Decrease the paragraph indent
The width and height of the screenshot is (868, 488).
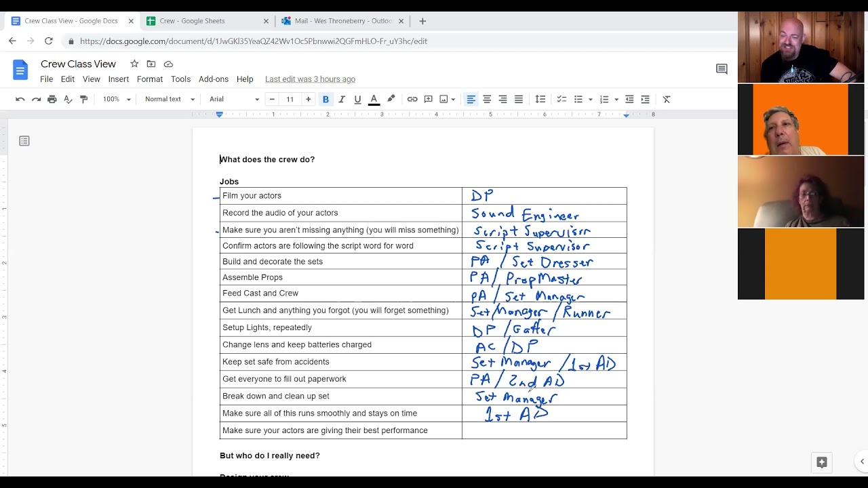point(629,99)
